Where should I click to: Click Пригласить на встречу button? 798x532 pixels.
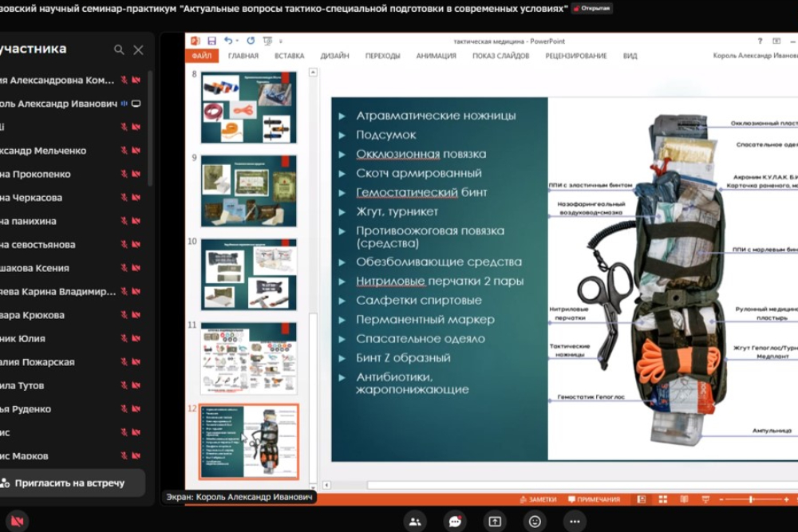tap(70, 483)
